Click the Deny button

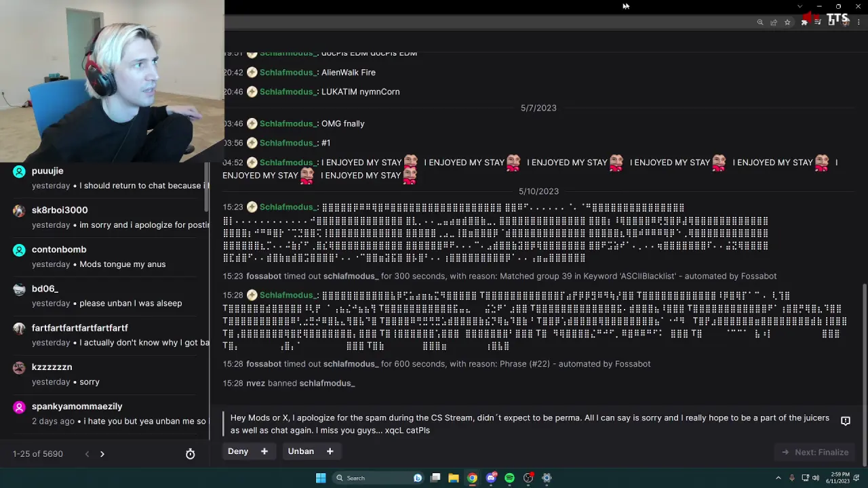(x=238, y=451)
